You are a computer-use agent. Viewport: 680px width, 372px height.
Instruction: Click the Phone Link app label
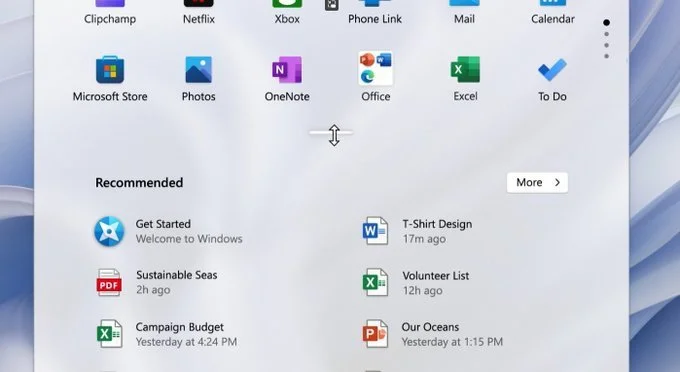375,19
